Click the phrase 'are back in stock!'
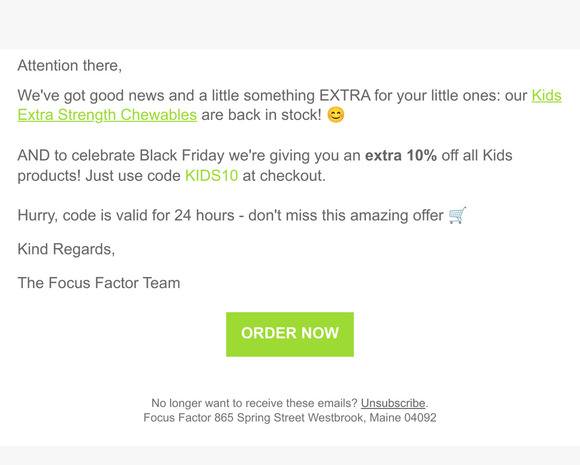Screen dimensions: 580x465 [261, 115]
